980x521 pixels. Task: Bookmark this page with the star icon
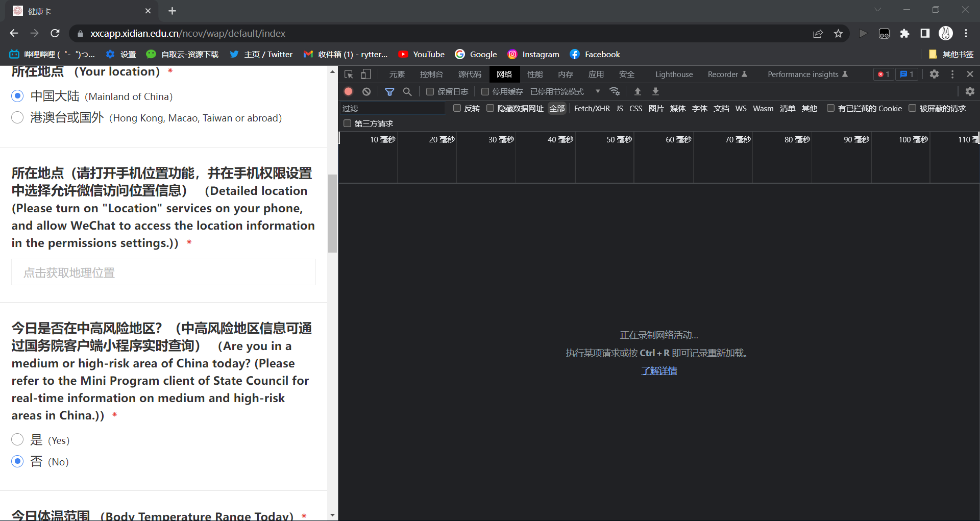(x=838, y=34)
